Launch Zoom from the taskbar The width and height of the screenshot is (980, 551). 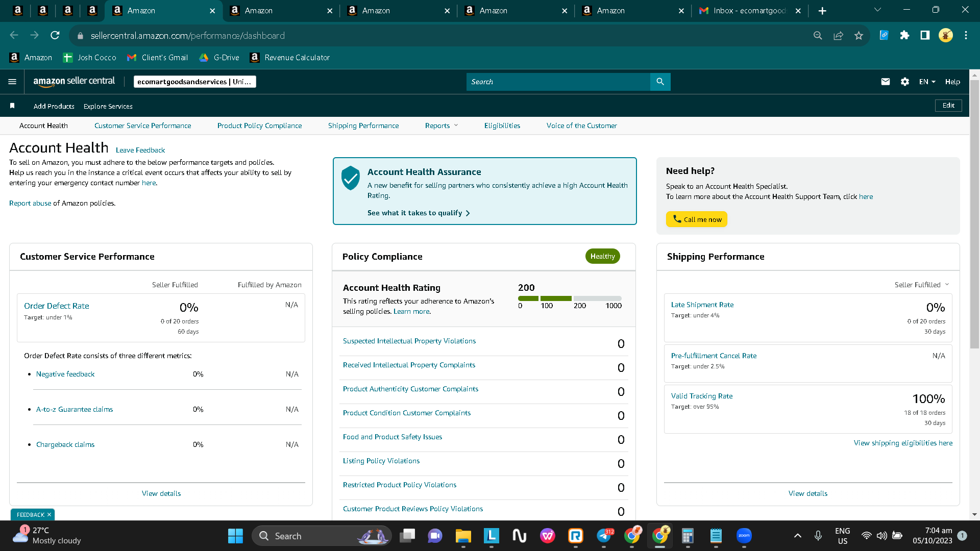(x=744, y=536)
